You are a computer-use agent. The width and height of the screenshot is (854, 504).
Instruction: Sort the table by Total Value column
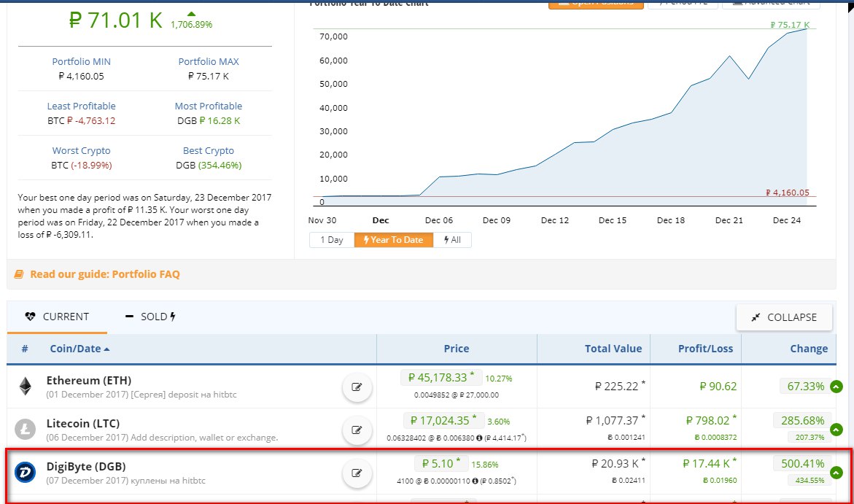613,349
